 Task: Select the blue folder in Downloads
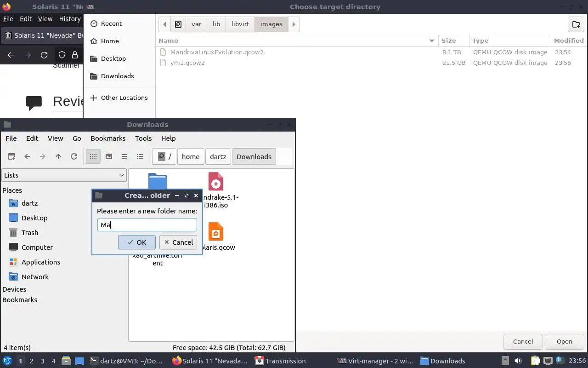coord(158,181)
